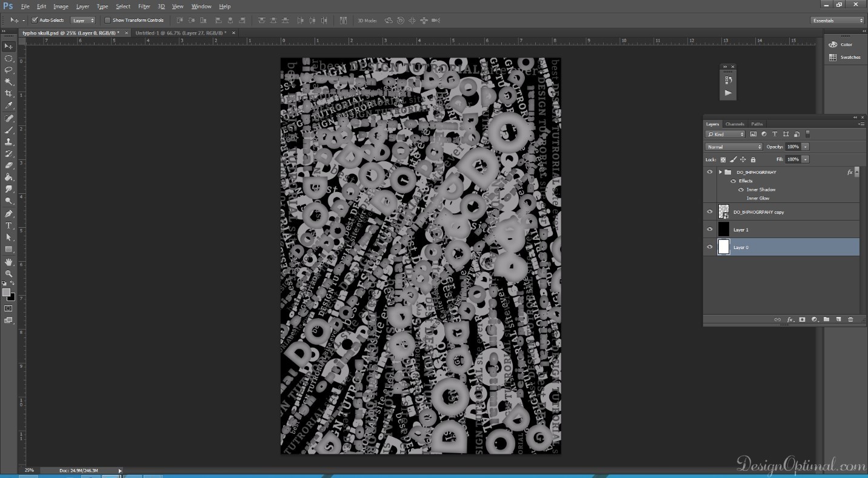
Task: Open the Move tool preset picker arrow
Action: click(x=24, y=20)
